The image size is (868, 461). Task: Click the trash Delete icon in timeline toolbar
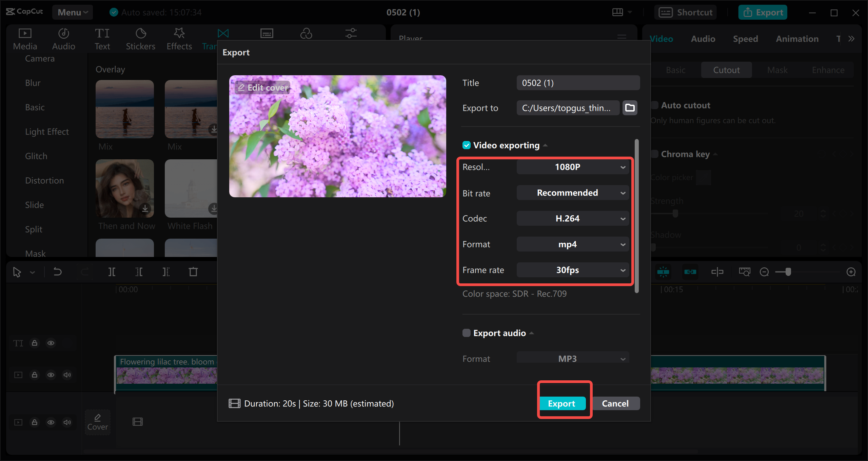click(193, 272)
